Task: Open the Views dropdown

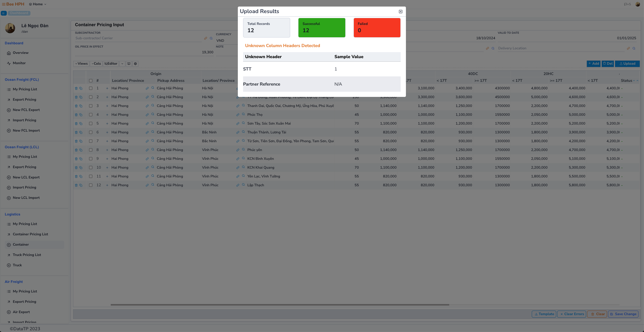Action: pyautogui.click(x=81, y=64)
